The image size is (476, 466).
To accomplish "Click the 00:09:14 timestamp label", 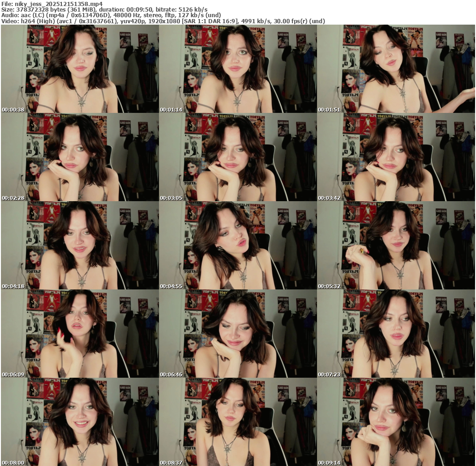I will pyautogui.click(x=329, y=463).
